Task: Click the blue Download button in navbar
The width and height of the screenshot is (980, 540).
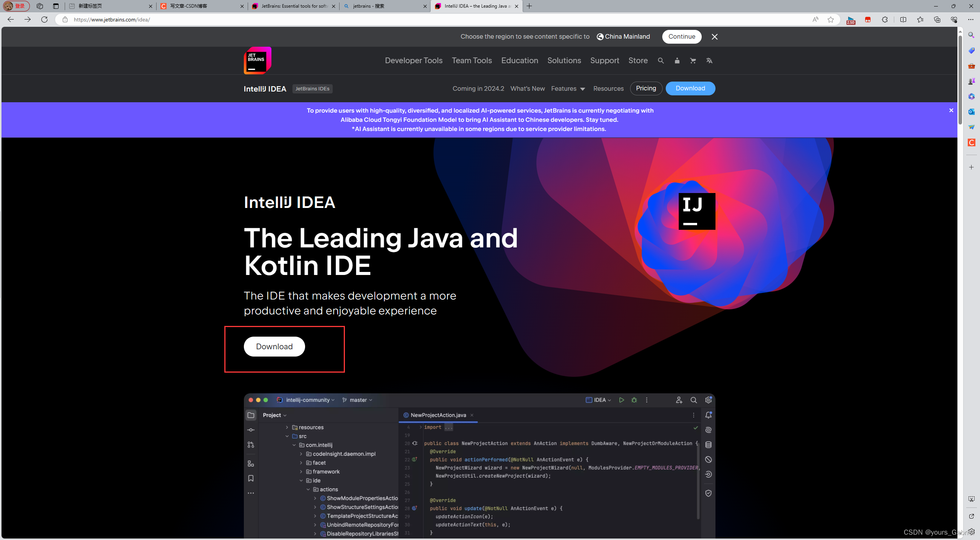Action: coord(690,88)
